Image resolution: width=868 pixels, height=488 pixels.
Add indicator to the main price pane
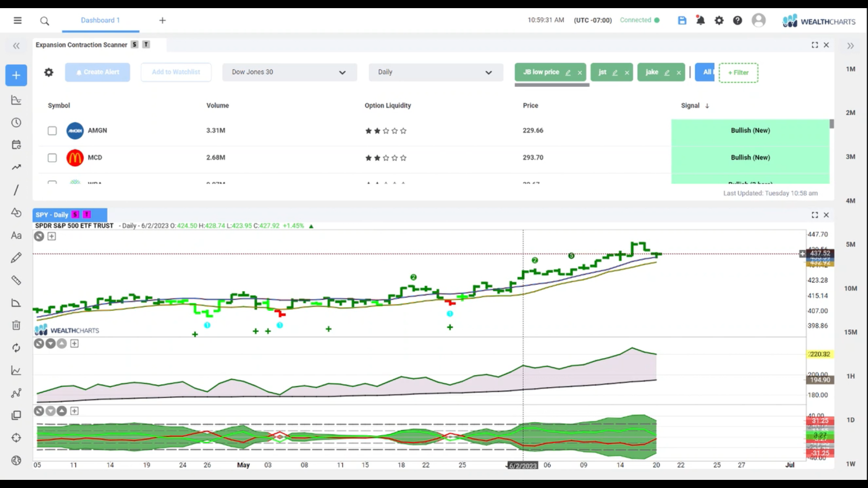pos(52,236)
